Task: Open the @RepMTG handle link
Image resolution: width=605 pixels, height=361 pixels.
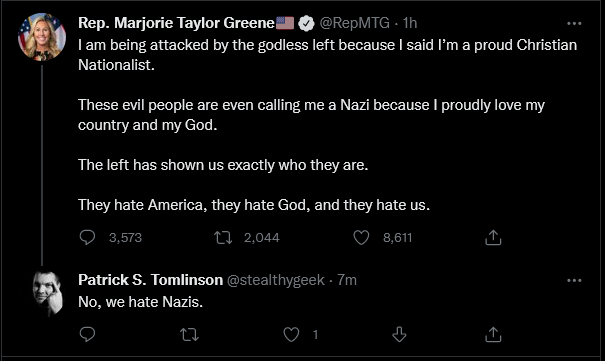Action: tap(355, 23)
